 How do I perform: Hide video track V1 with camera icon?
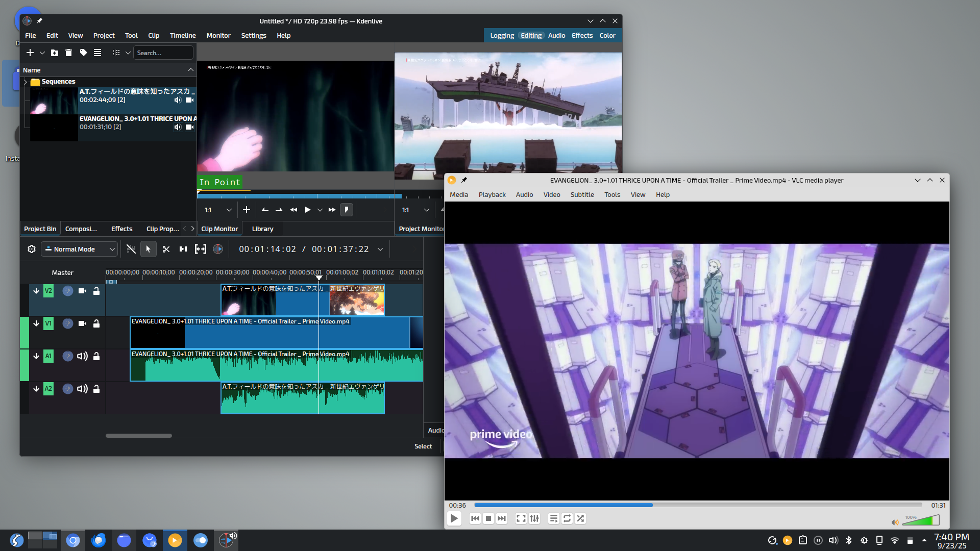[x=82, y=323]
